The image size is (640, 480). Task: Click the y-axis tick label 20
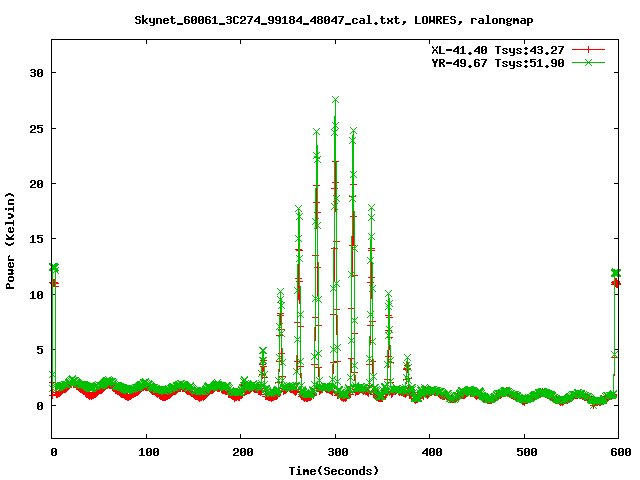pyautogui.click(x=36, y=184)
